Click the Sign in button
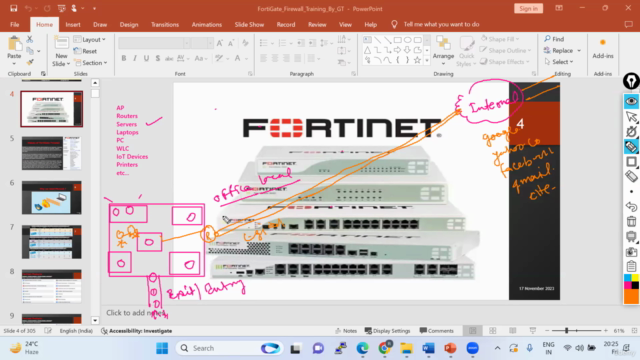 tap(528, 8)
